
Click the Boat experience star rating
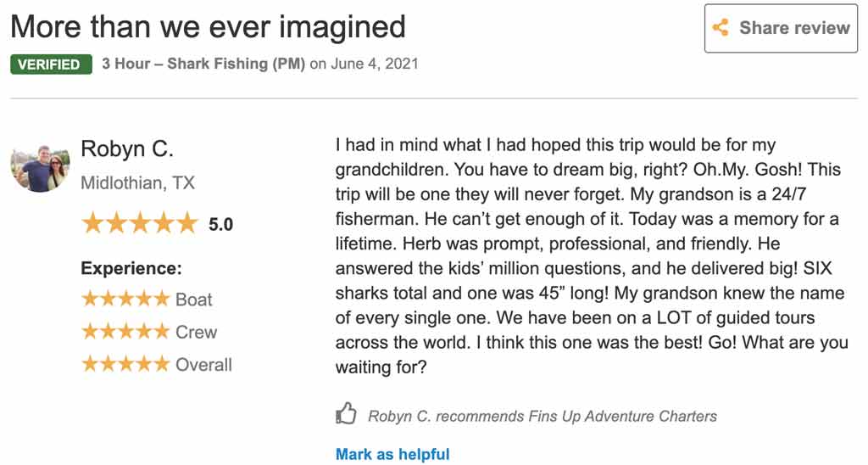click(x=125, y=300)
